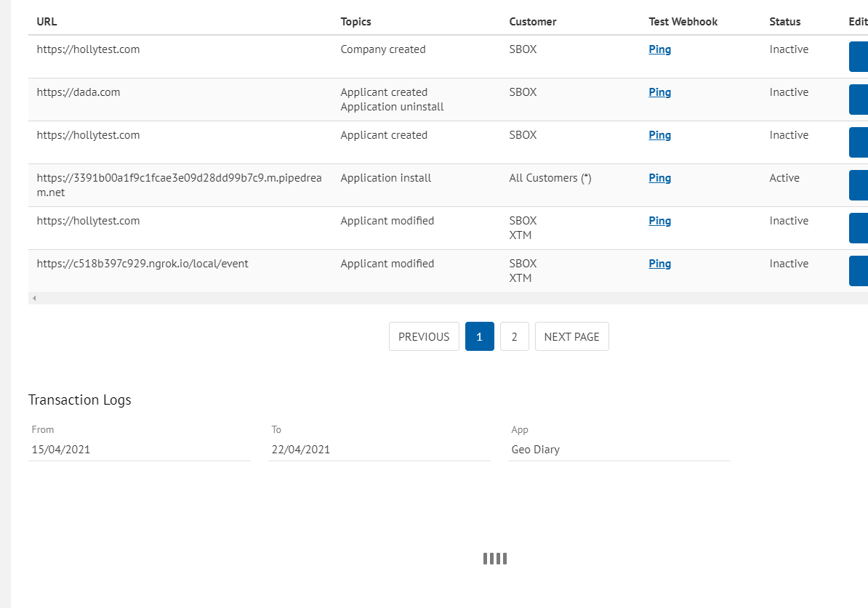Image resolution: width=868 pixels, height=608 pixels.
Task: Select page 1 in pagination
Action: (479, 336)
